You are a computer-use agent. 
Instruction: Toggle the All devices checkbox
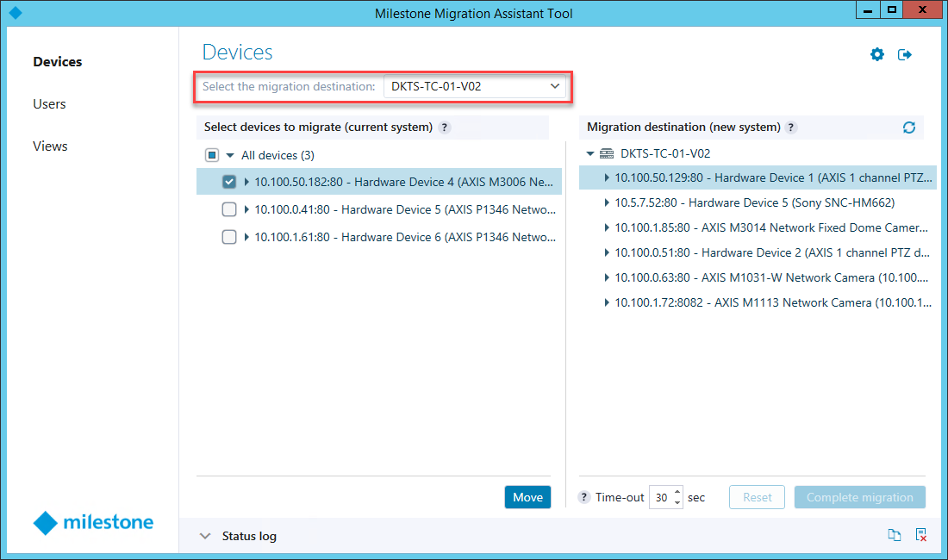(x=212, y=155)
